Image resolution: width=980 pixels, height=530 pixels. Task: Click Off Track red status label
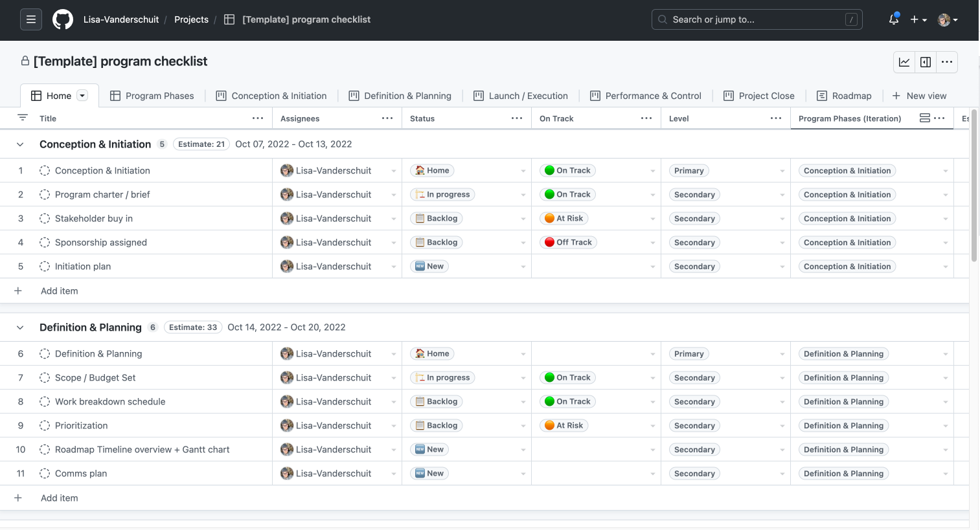pos(568,242)
